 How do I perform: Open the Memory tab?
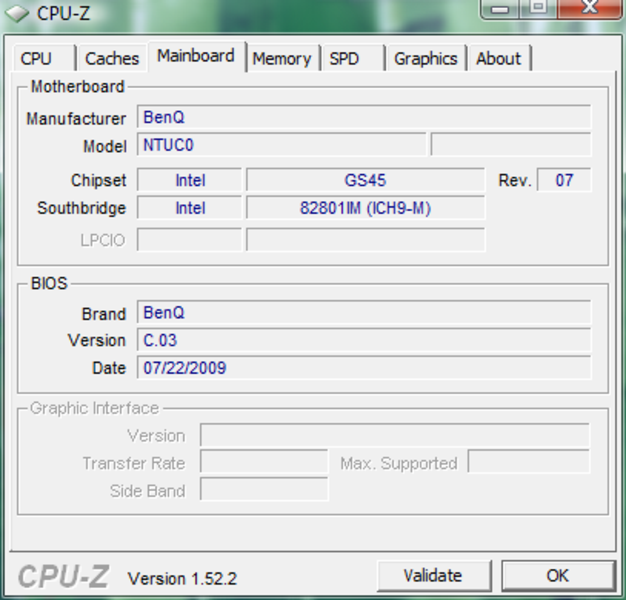coord(283,58)
